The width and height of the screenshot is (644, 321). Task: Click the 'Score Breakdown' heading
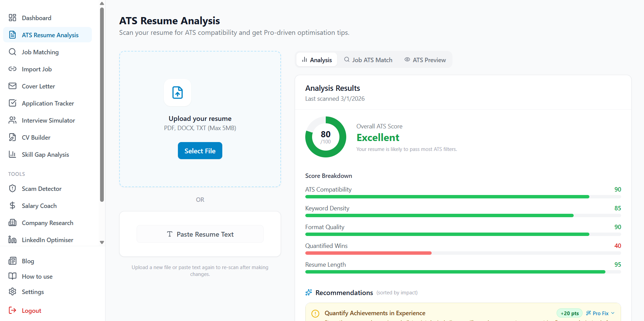point(328,176)
